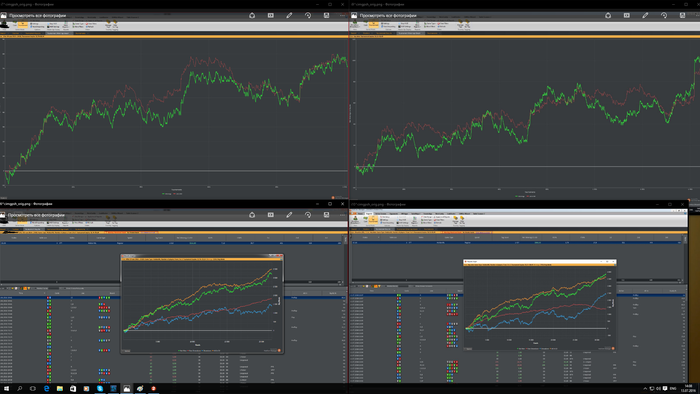Share the photo in bottom-left Photos window

tap(252, 215)
